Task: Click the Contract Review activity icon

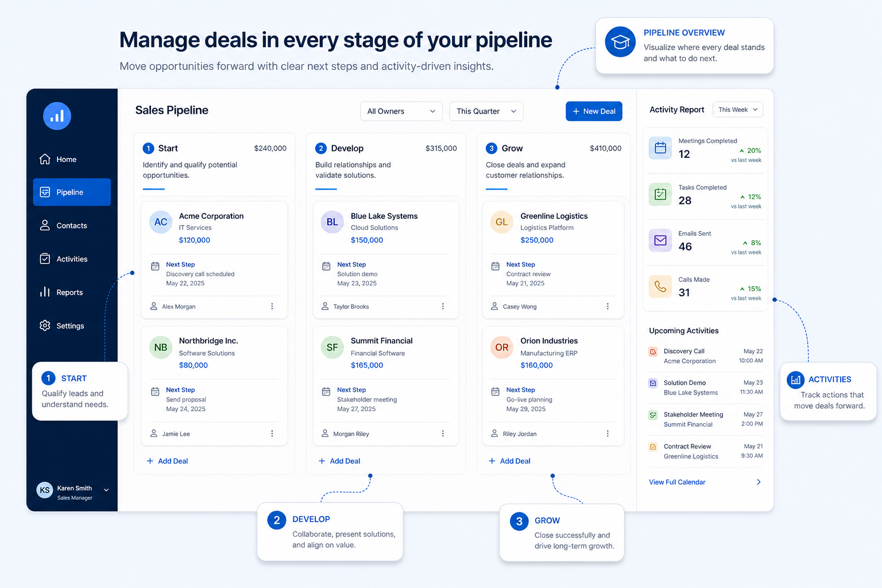Action: coord(653,447)
